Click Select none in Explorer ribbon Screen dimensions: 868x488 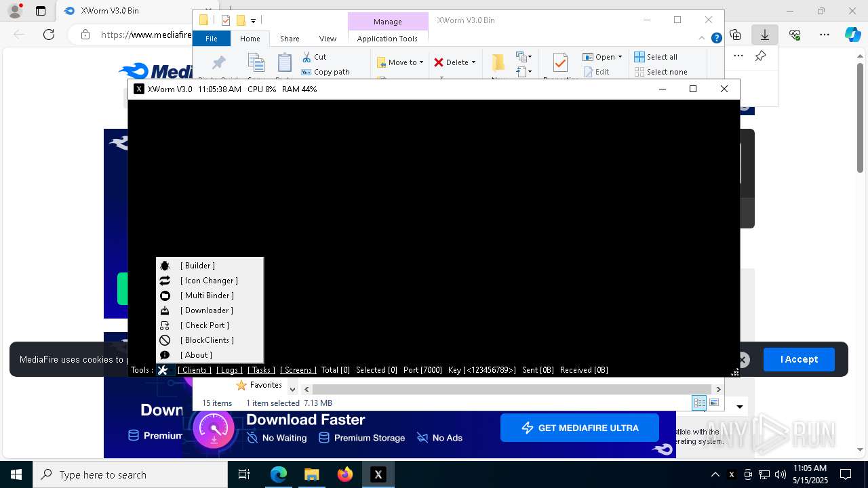pos(660,72)
